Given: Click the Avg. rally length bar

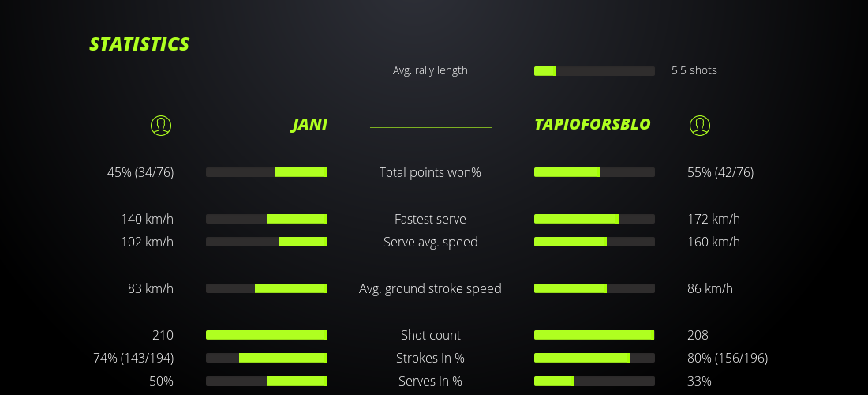Looking at the screenshot, I should point(594,71).
